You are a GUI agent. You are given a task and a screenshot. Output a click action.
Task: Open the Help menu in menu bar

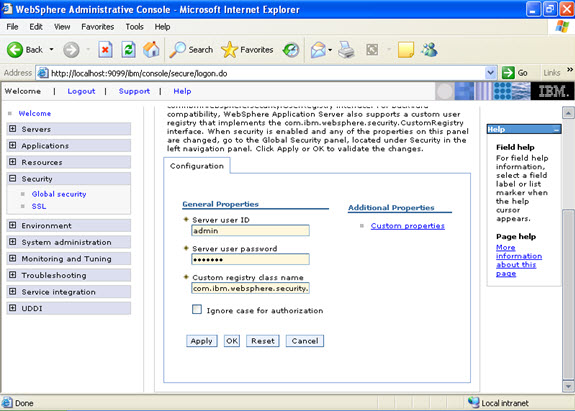tap(162, 27)
